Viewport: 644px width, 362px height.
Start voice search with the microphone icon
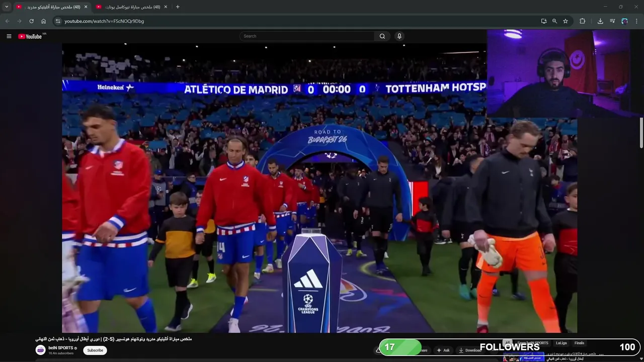(399, 36)
